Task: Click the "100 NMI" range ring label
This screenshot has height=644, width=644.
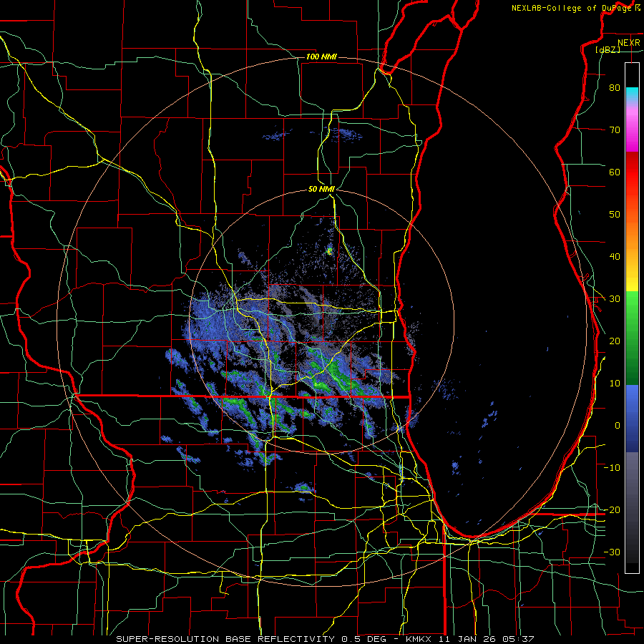Action: 321,57
